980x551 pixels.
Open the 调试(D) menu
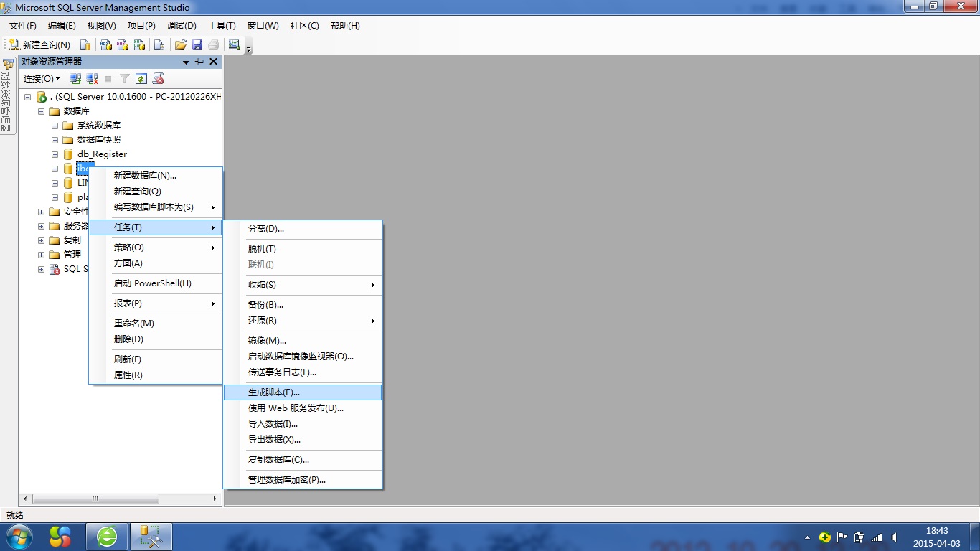click(x=182, y=26)
